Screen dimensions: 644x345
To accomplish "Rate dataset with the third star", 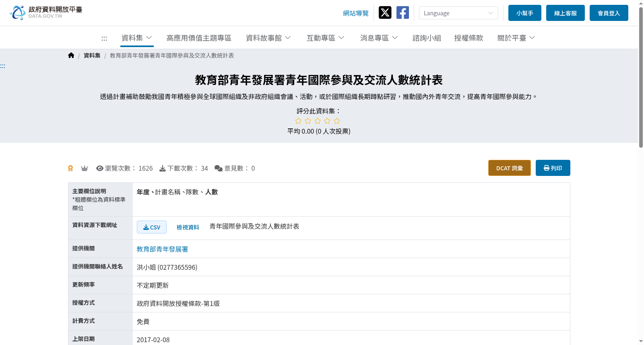I will point(318,121).
